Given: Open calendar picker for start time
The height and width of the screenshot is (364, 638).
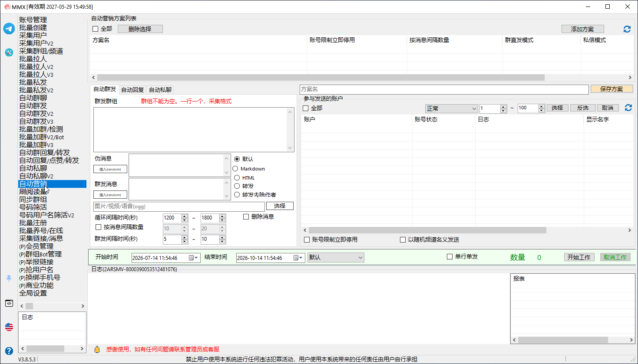Looking at the screenshot, I should point(193,258).
